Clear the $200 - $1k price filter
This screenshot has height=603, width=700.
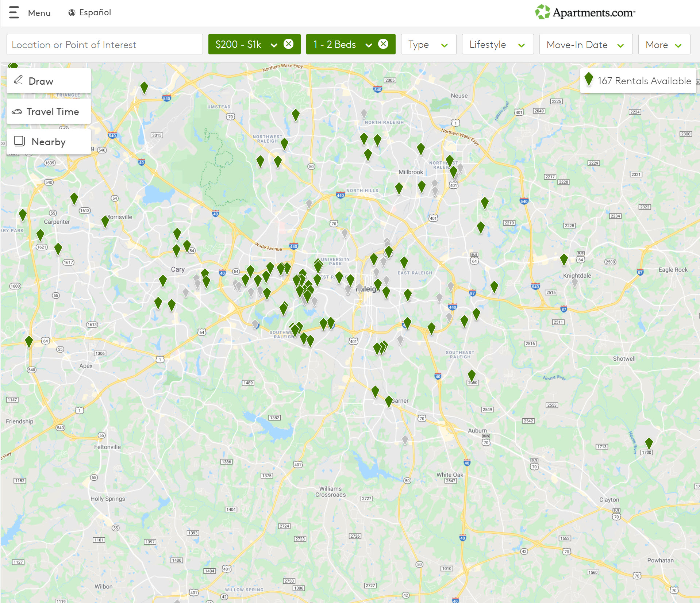point(288,44)
